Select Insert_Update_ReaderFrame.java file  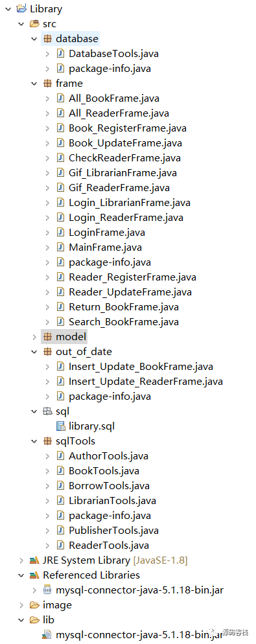click(145, 382)
